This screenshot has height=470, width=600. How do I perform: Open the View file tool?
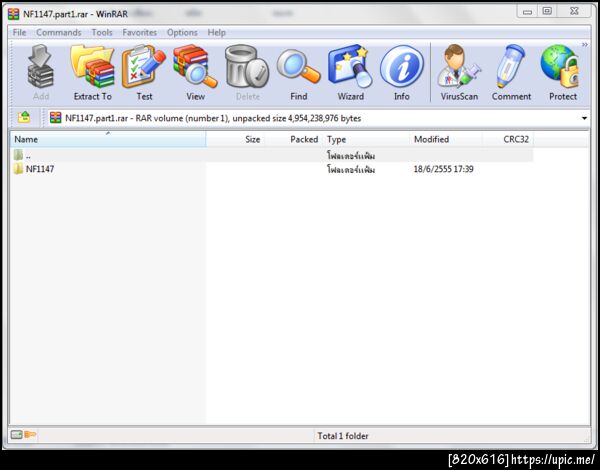point(196,72)
